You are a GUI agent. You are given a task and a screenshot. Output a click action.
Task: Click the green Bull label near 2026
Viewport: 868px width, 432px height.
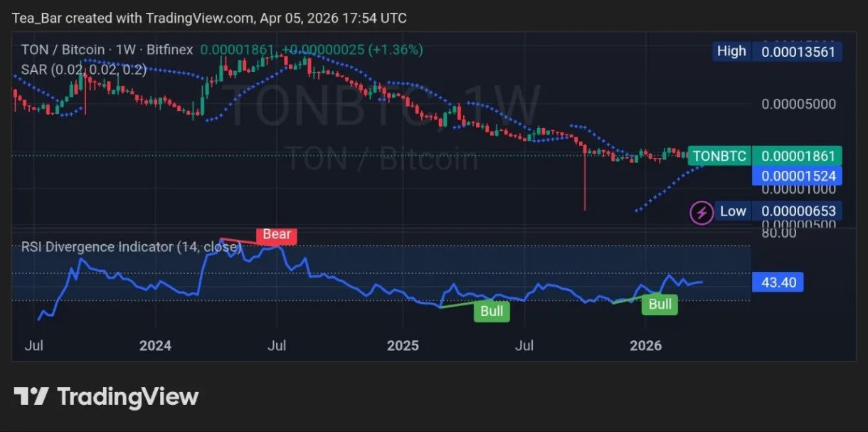click(660, 304)
